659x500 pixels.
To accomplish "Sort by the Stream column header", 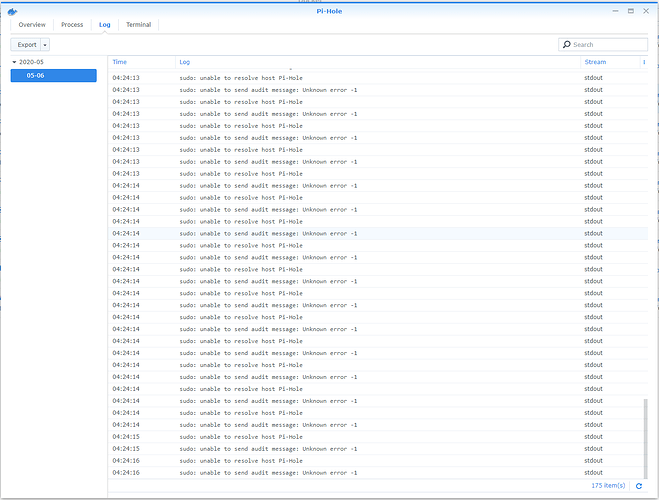I will click(595, 62).
